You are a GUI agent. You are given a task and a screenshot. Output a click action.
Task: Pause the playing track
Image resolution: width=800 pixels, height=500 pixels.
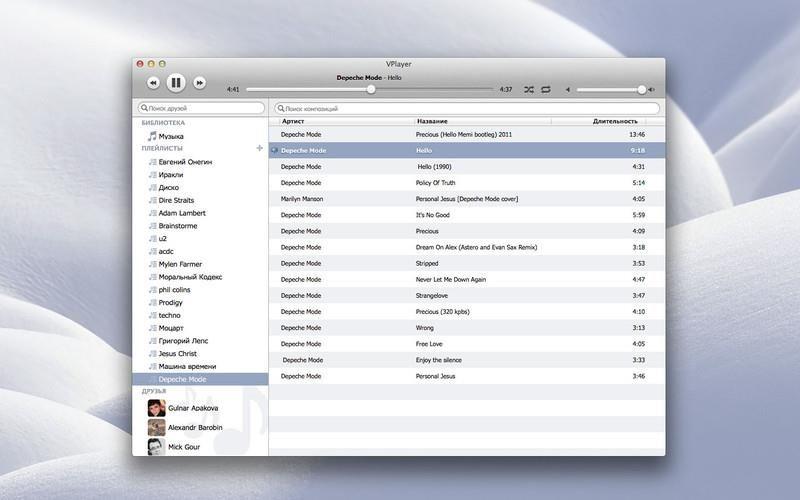click(x=176, y=82)
